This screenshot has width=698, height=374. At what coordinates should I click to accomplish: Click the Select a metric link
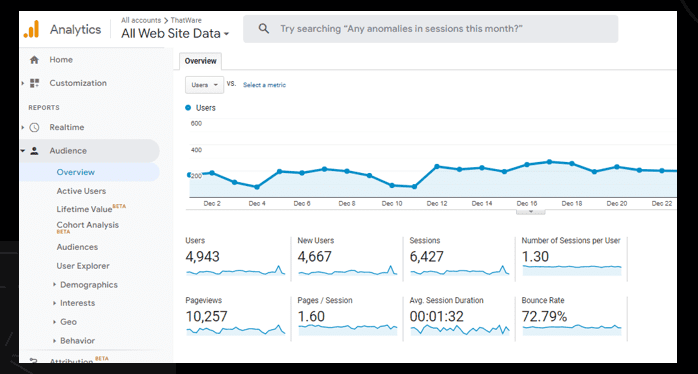(x=264, y=85)
